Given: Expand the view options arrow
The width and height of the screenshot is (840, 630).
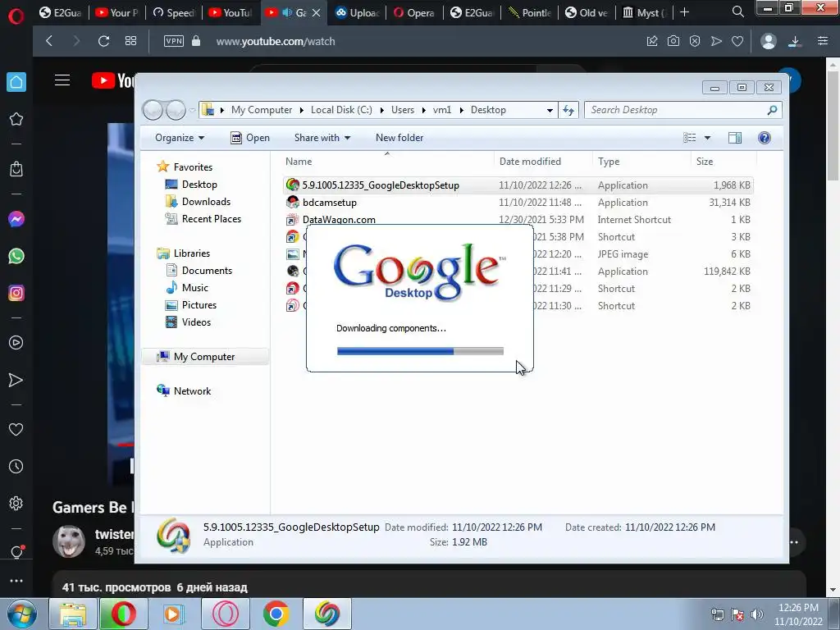Looking at the screenshot, I should [x=707, y=138].
